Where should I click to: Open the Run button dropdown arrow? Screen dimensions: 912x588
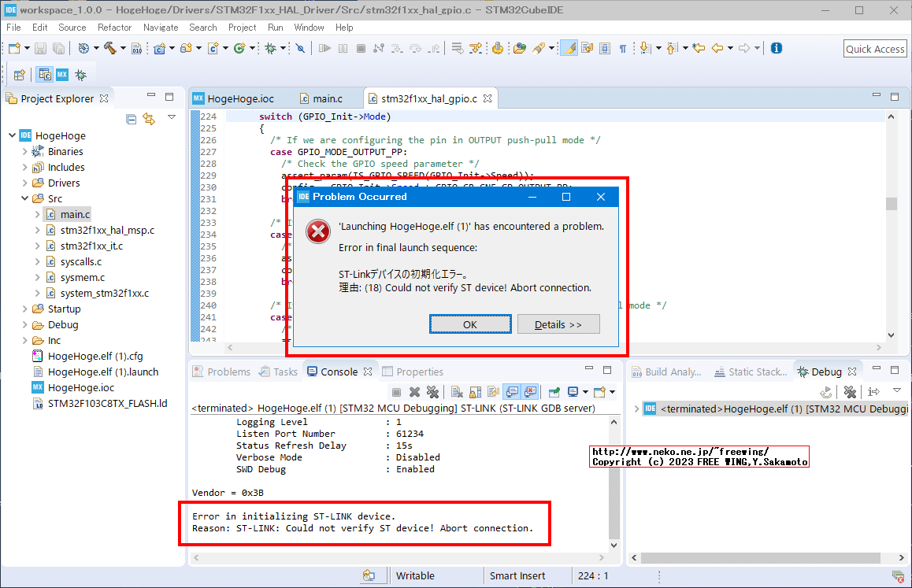tap(252, 47)
